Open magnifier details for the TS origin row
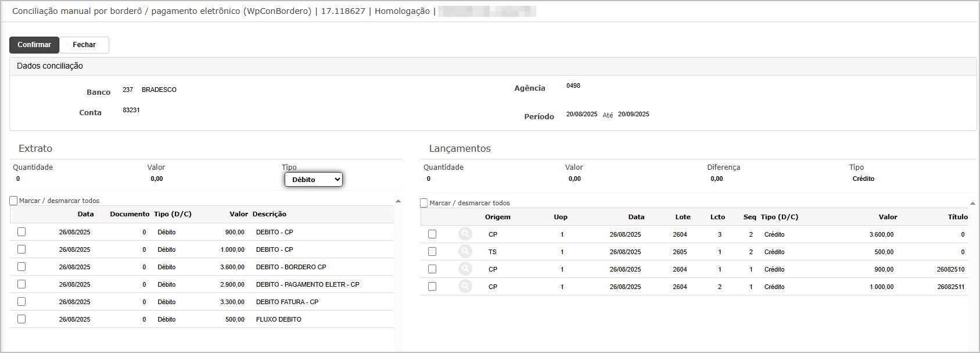 click(465, 251)
